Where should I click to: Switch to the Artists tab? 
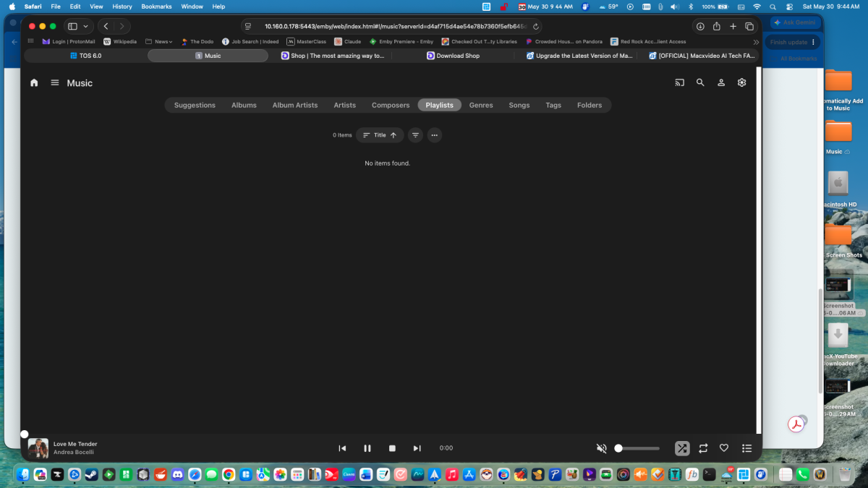pos(344,105)
